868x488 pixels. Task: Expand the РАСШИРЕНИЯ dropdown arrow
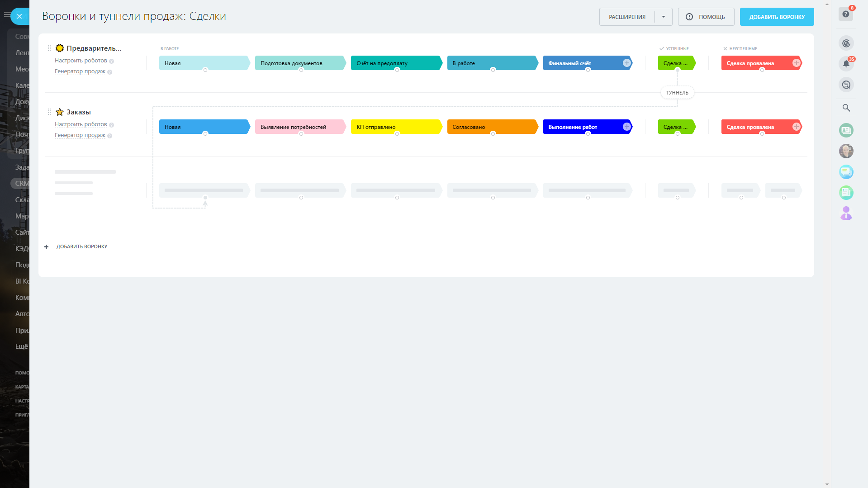663,17
